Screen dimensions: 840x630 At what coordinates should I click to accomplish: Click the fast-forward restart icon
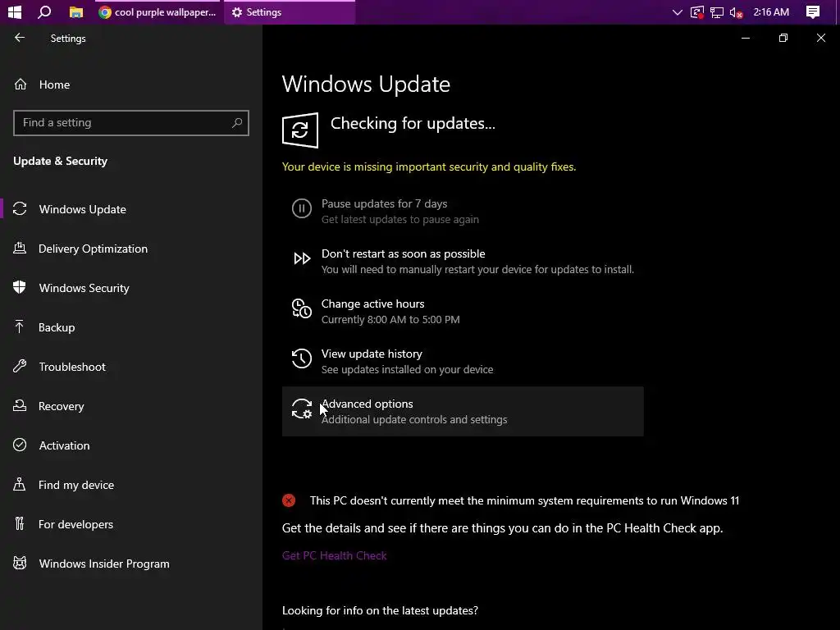pyautogui.click(x=302, y=258)
